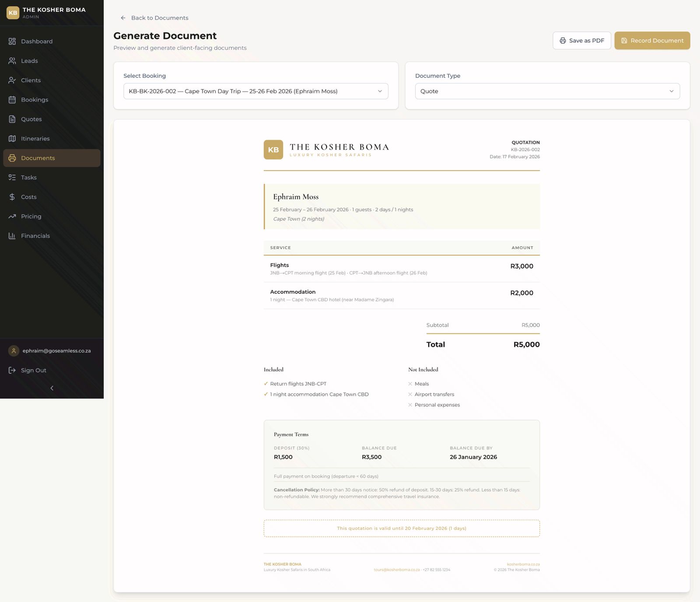Expand the Document Type Quote dropdown
700x602 pixels.
(x=547, y=91)
